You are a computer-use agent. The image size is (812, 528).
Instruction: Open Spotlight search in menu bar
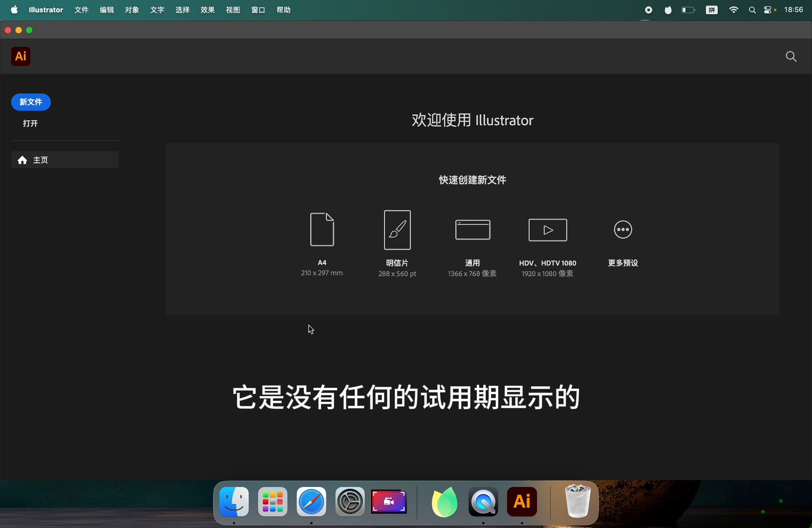752,10
